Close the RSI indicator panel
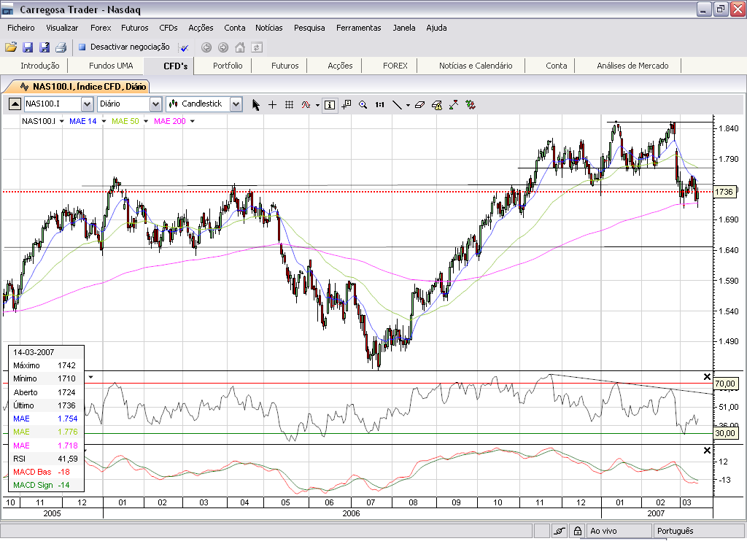 (x=706, y=376)
